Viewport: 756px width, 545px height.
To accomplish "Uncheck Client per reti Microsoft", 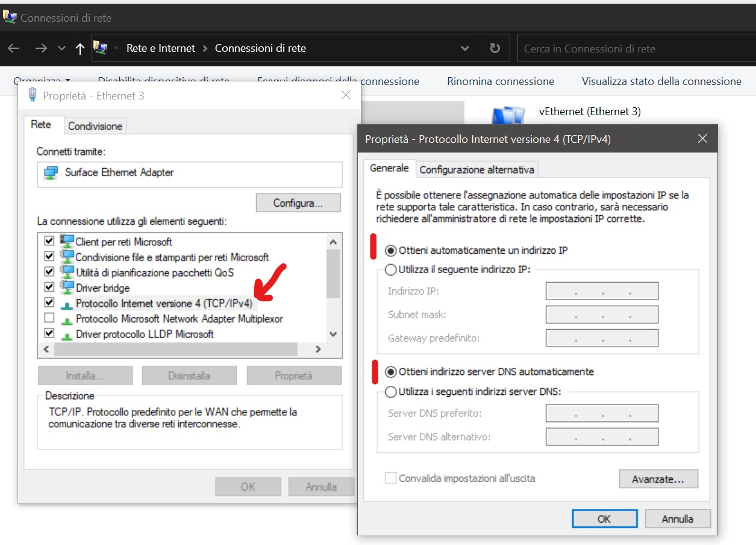I will [x=49, y=241].
